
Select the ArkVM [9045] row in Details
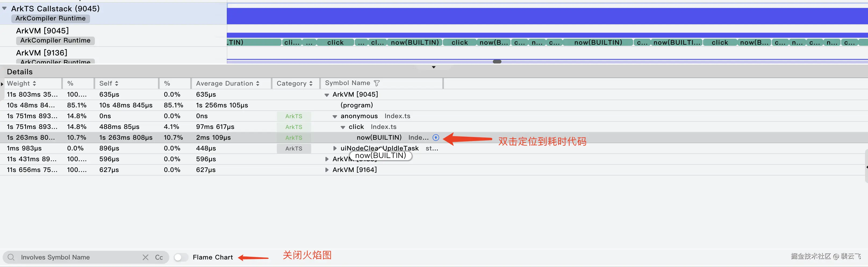(x=434, y=94)
